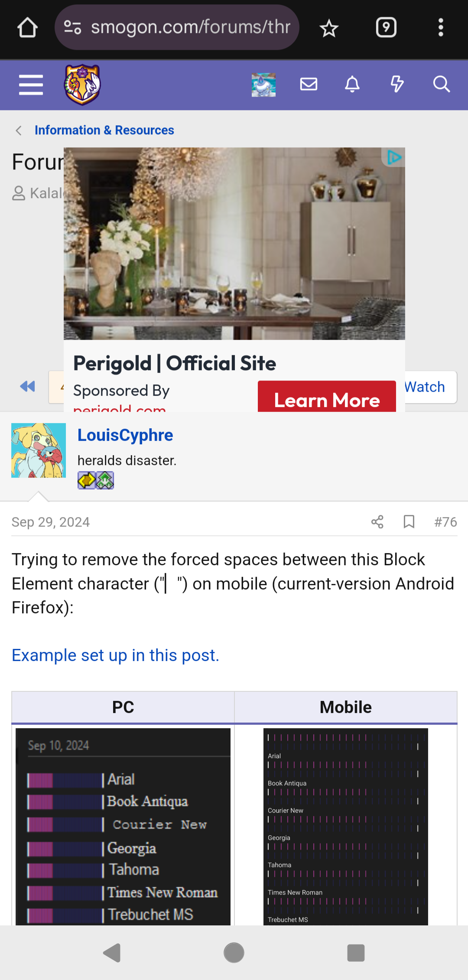Share post #76 via share icon
The width and height of the screenshot is (468, 980).
pyautogui.click(x=377, y=522)
